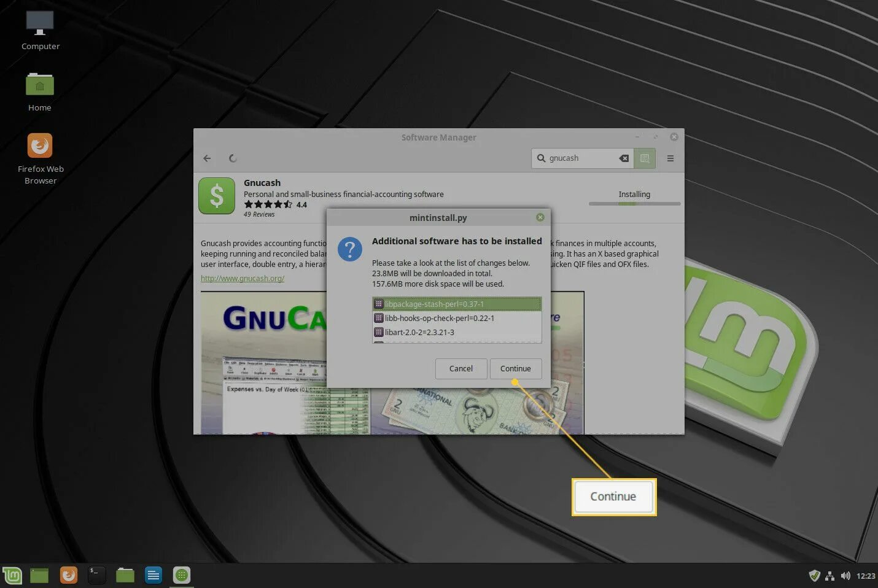
Task: Open the Linux Mint start menu
Action: point(12,575)
